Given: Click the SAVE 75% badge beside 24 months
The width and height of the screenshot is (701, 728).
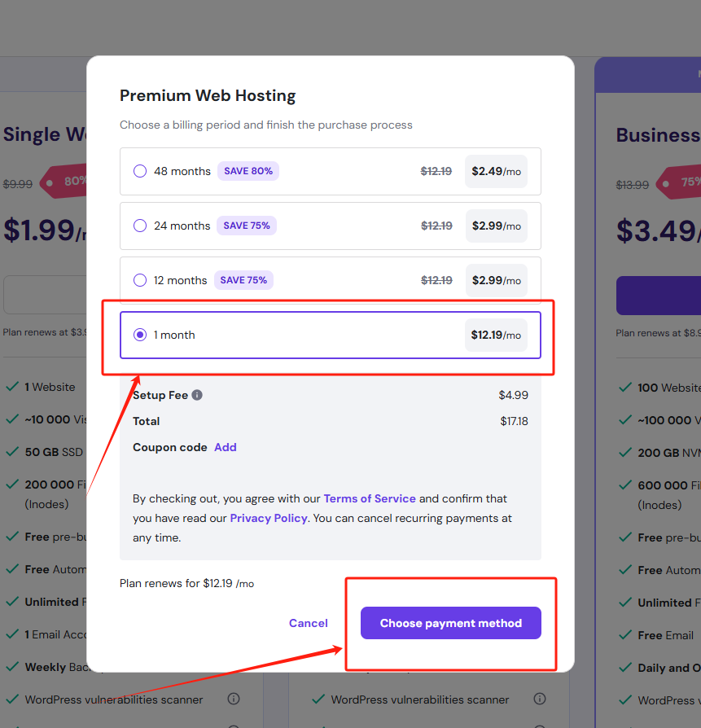Looking at the screenshot, I should pos(247,226).
